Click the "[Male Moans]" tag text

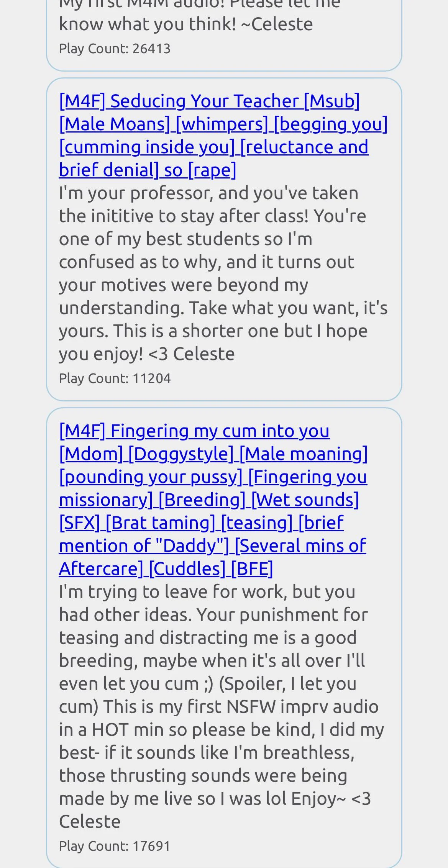click(x=115, y=124)
